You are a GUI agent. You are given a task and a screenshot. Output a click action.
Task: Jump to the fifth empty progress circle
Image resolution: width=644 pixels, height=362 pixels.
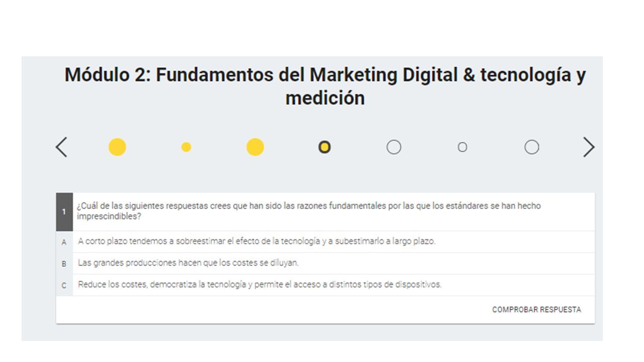pyautogui.click(x=393, y=147)
